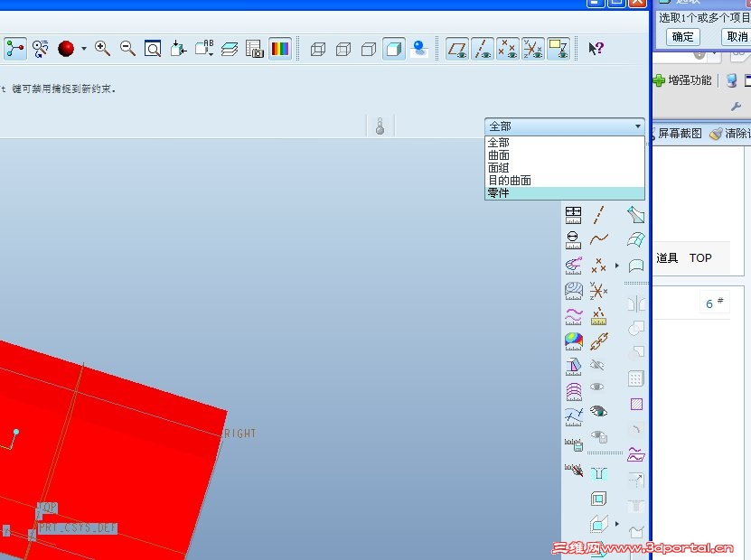Viewport: 751px width, 560px height.
Task: Choose 目的曲面 in the filter list
Action: coord(565,181)
